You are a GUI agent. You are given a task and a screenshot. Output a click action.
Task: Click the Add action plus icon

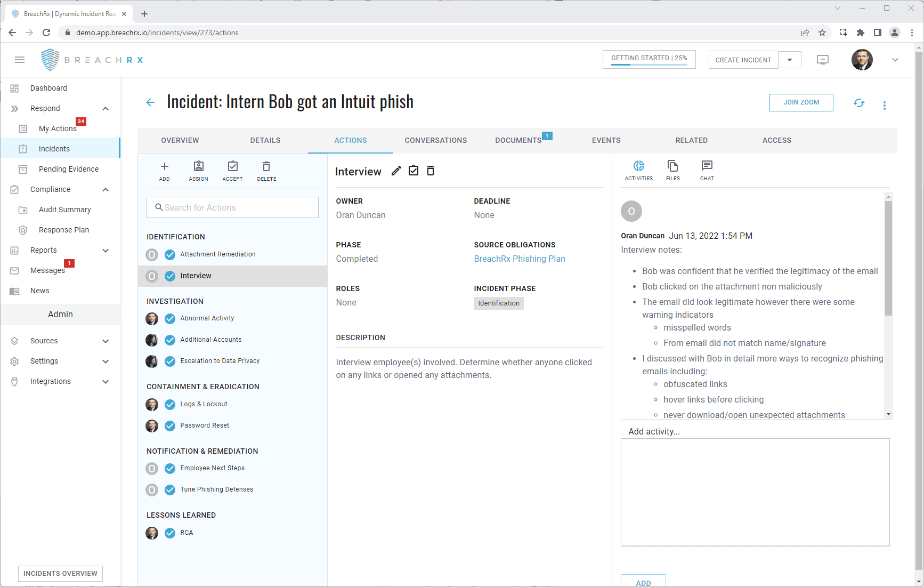coord(164,167)
